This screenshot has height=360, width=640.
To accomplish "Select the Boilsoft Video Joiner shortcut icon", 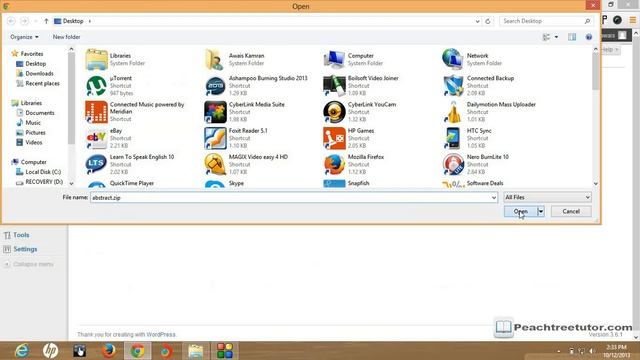I will 334,86.
